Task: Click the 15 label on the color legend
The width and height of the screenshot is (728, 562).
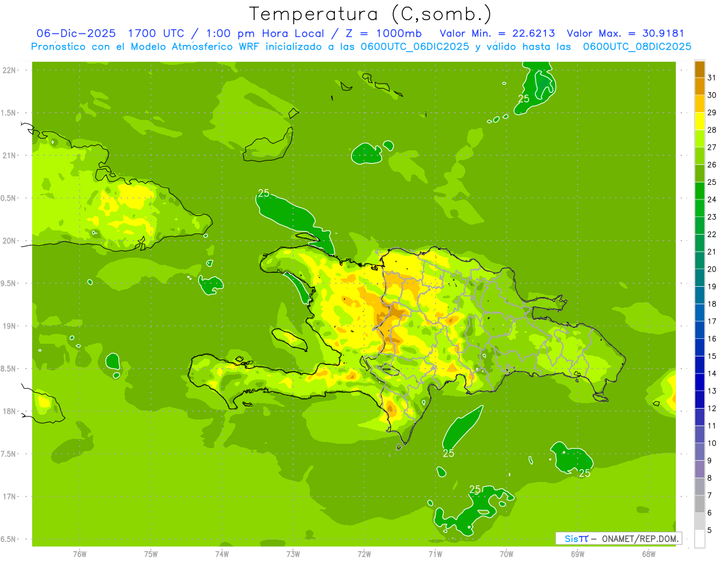Action: [x=712, y=356]
